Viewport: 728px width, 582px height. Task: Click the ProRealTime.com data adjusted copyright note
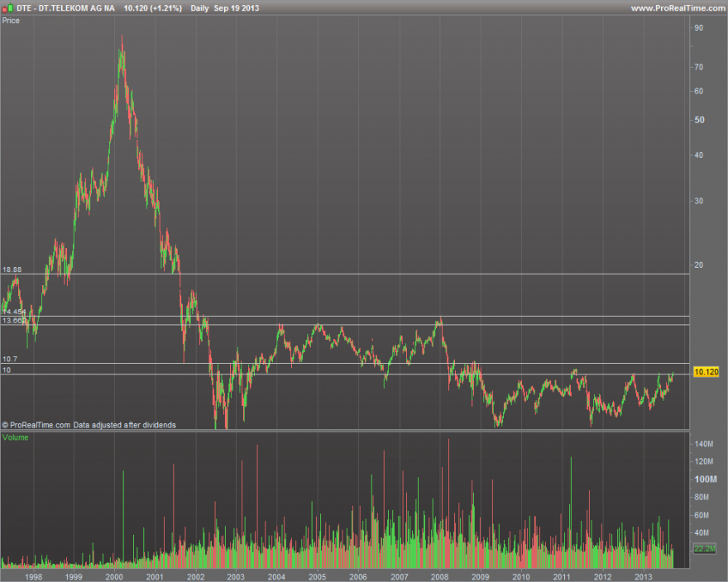(x=89, y=425)
